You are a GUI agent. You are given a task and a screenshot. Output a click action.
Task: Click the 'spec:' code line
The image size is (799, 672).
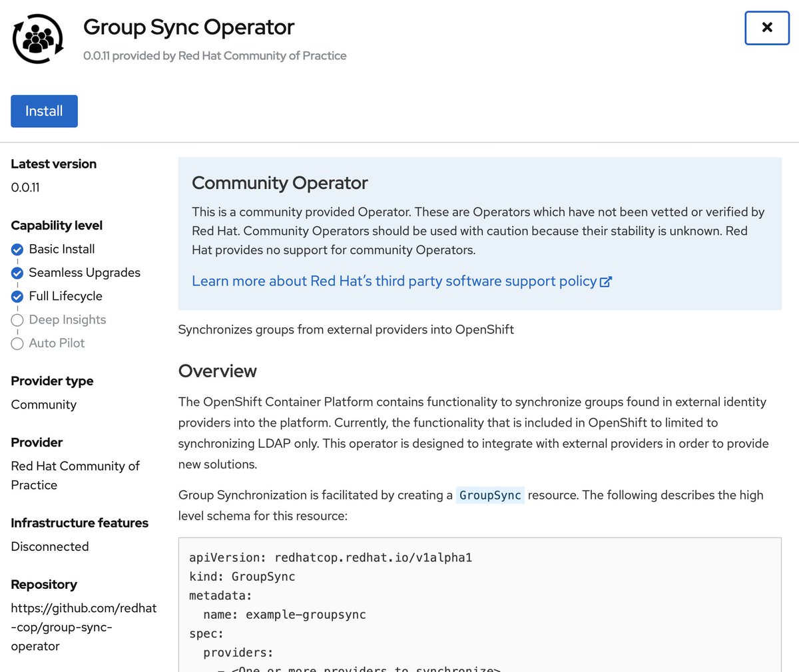[x=206, y=633]
